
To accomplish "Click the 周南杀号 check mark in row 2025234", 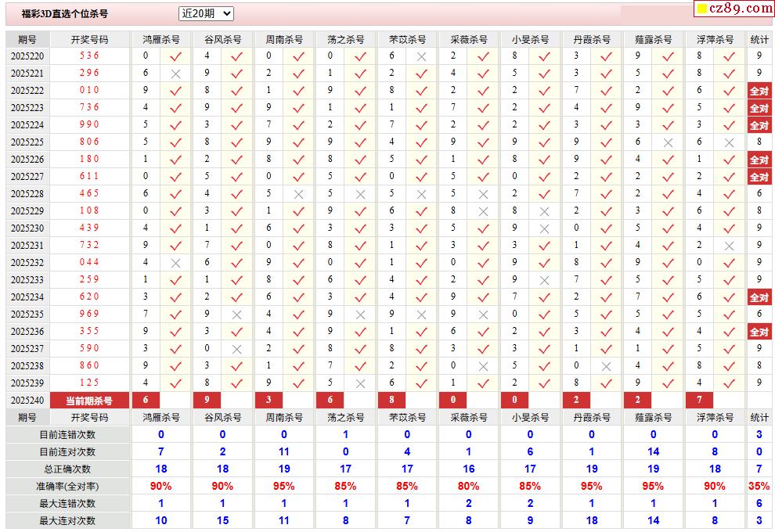I will tap(298, 298).
